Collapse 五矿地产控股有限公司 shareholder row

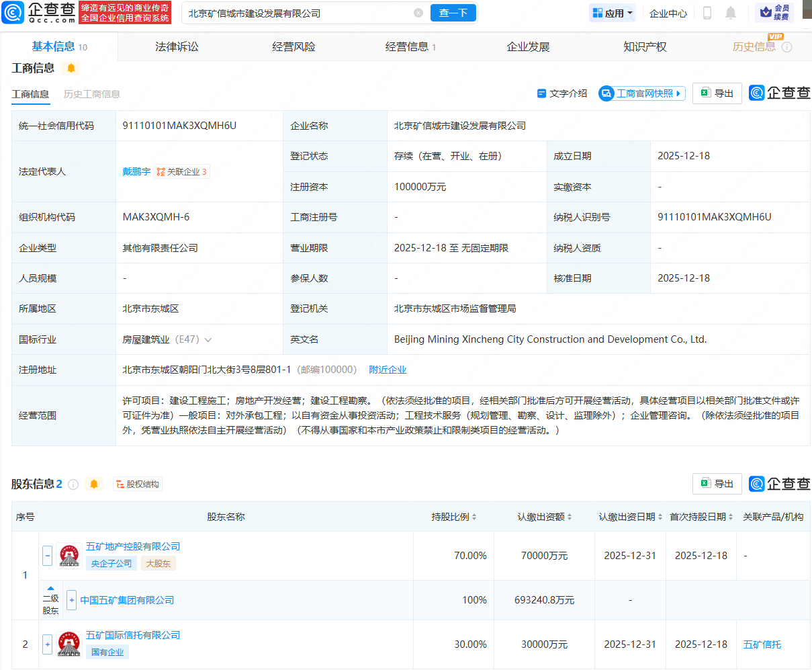tap(47, 556)
